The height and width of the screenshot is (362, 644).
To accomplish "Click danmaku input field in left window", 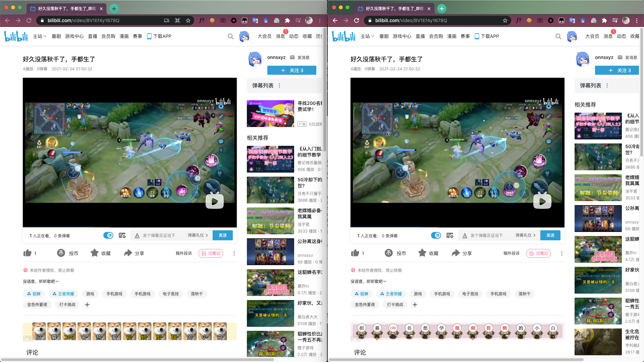I will pos(159,236).
